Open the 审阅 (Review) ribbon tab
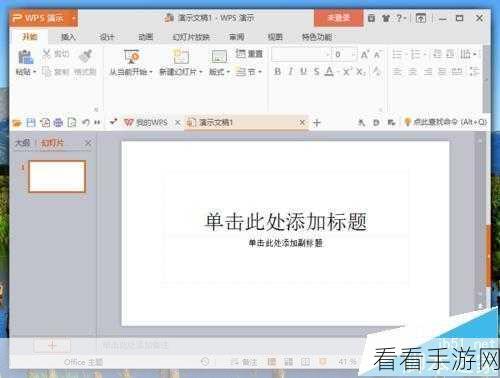This screenshot has height=378, width=500. 237,37
